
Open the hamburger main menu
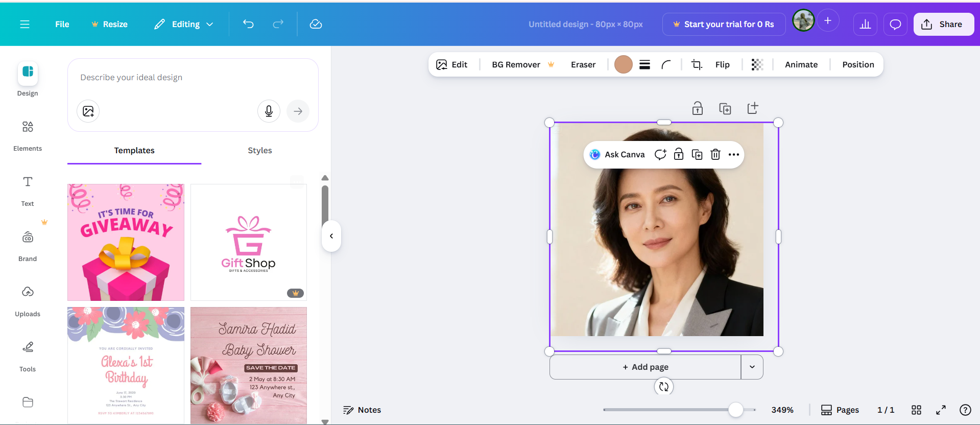25,24
